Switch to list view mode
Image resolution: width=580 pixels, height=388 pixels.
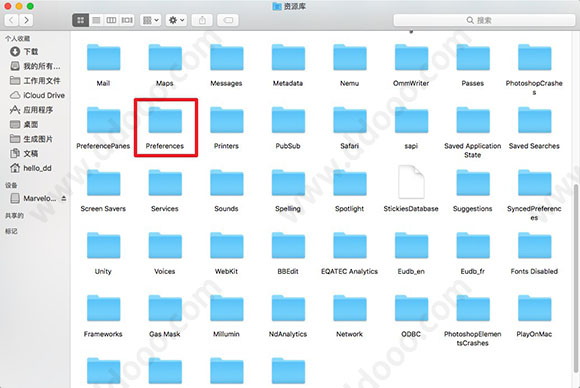pos(96,20)
